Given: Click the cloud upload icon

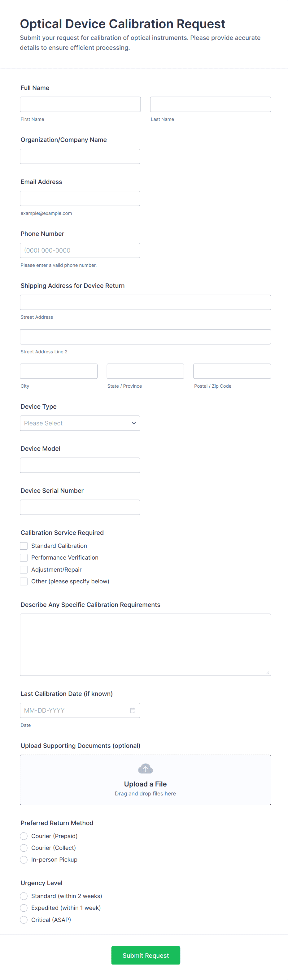Looking at the screenshot, I should tap(145, 769).
